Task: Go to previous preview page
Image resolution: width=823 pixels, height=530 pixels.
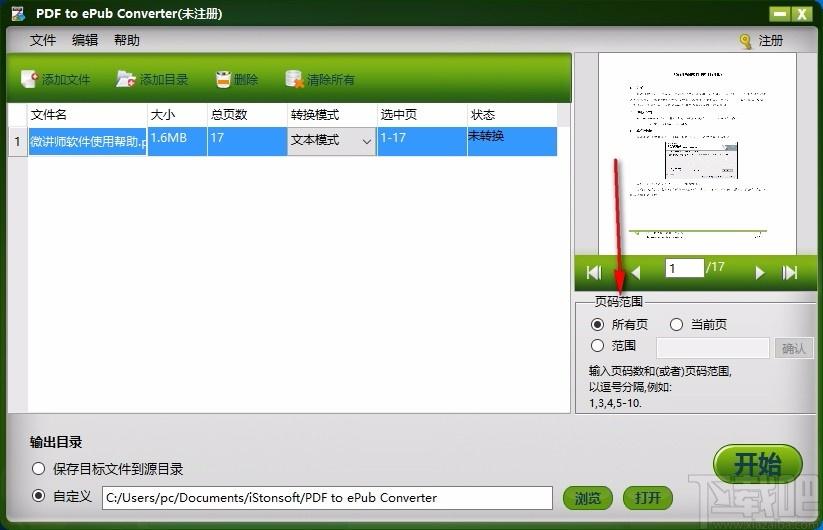Action: [x=636, y=273]
